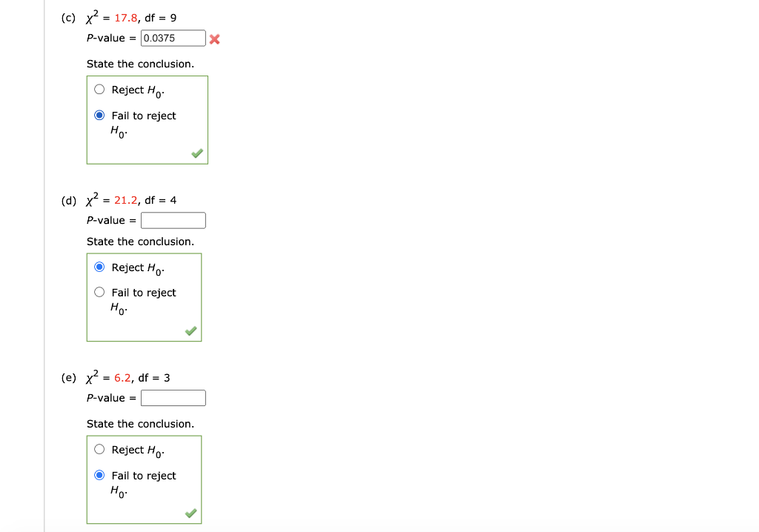Viewport: 759px width, 532px height.
Task: Click the empty P-value box in part (e)
Action: click(x=173, y=398)
